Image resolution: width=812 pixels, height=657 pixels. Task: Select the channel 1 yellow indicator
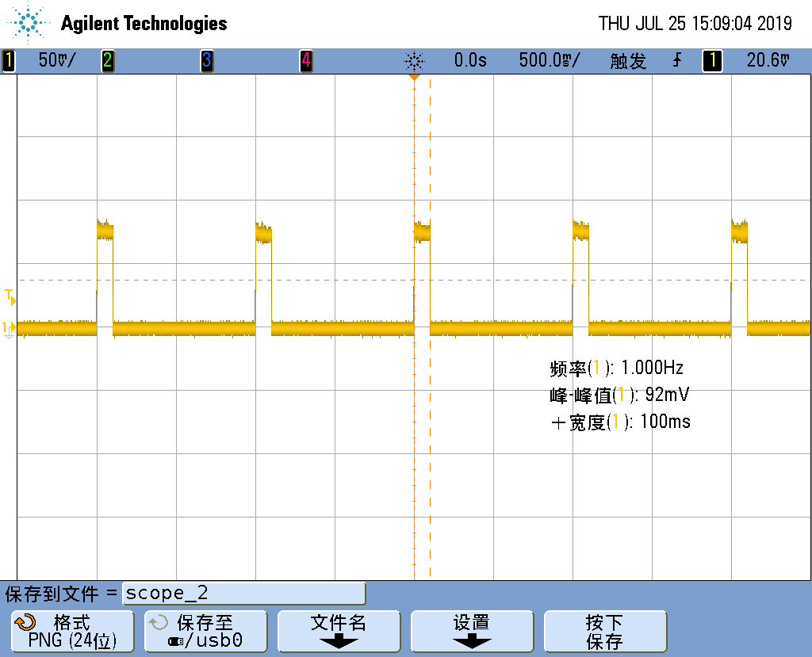tap(9, 60)
